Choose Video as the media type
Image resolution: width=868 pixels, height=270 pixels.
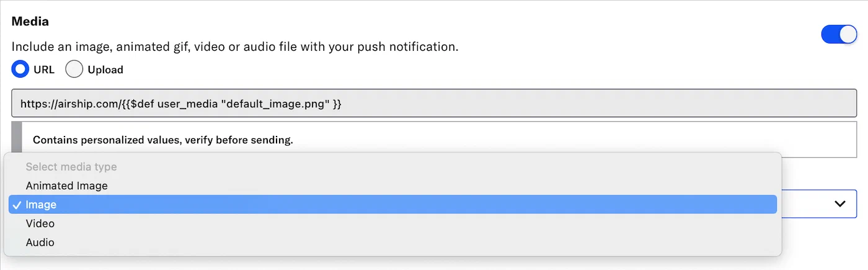point(40,223)
